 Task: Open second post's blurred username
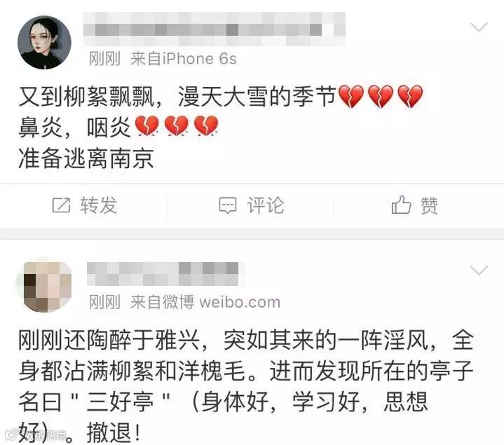pos(163,274)
